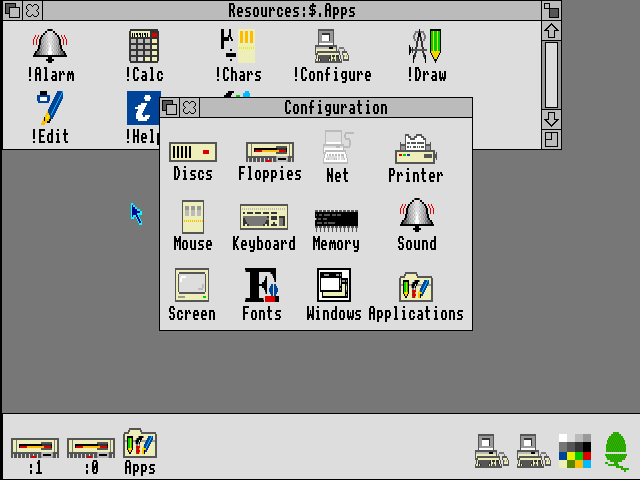Image resolution: width=640 pixels, height=480 pixels.
Task: Open the !Draw application
Action: [x=426, y=47]
